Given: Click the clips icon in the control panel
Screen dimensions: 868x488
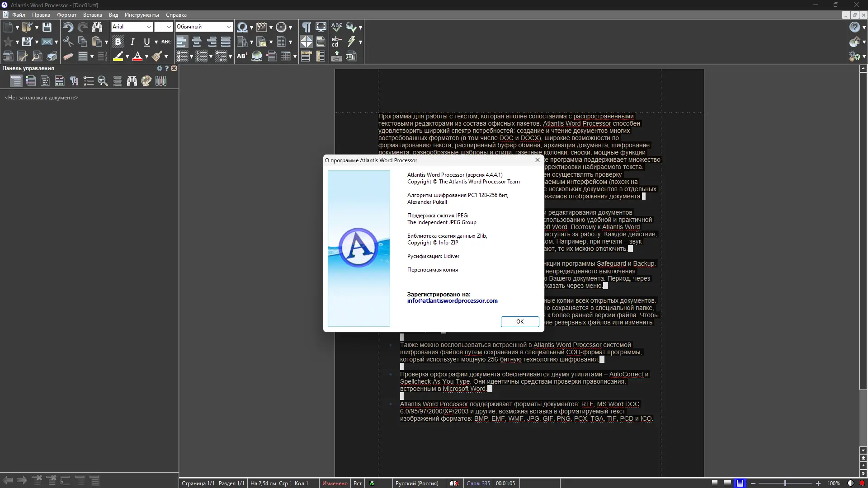Looking at the screenshot, I should [x=161, y=81].
